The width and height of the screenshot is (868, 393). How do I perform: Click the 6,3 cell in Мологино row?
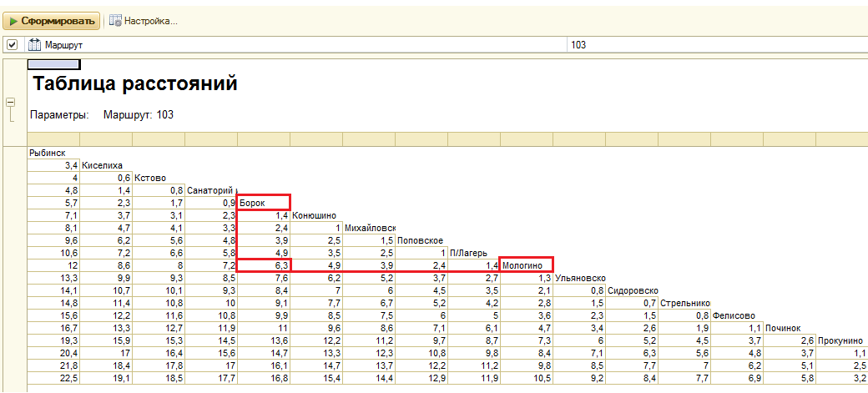click(x=264, y=265)
